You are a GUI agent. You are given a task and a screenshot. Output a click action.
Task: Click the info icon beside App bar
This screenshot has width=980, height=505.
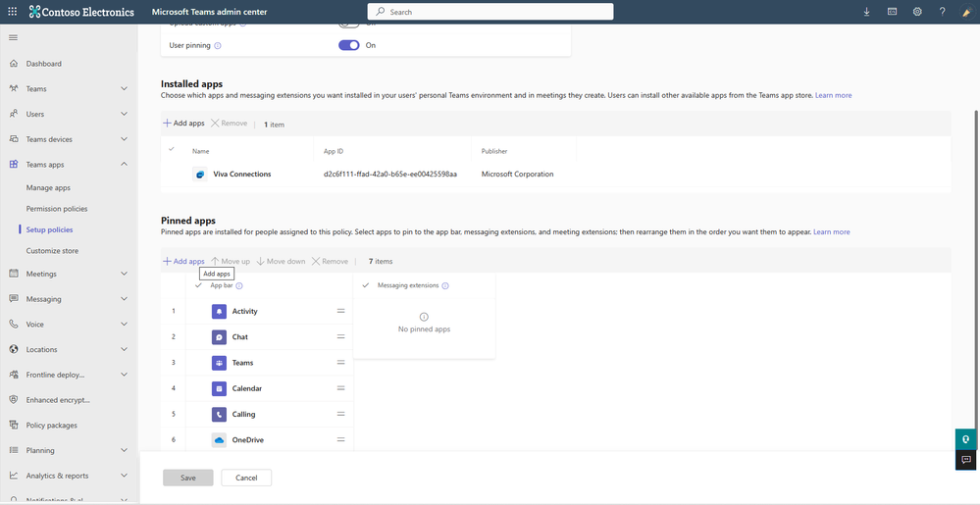coord(239,285)
